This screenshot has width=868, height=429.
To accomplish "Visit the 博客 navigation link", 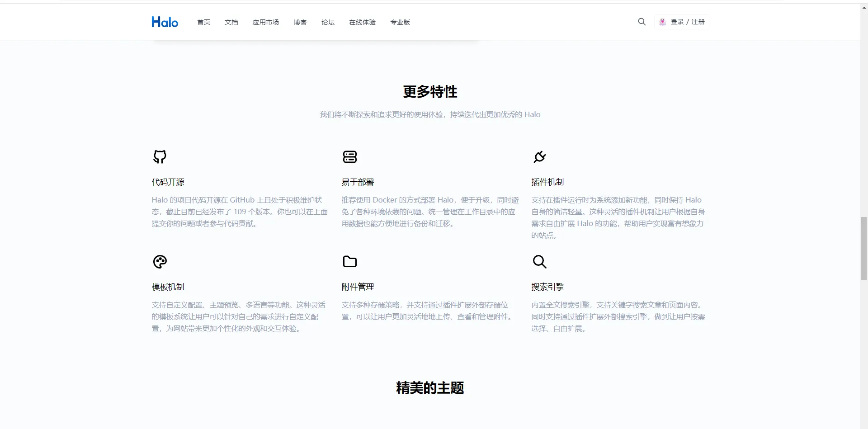I will pyautogui.click(x=300, y=22).
